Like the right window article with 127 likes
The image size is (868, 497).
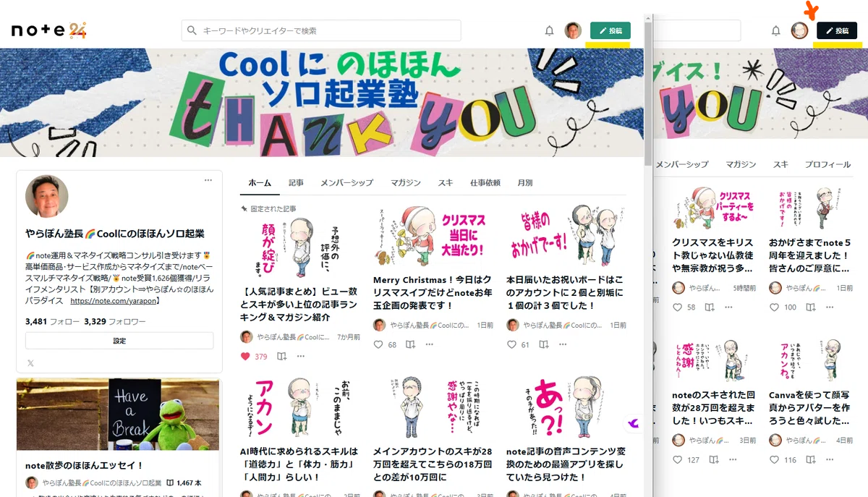(678, 459)
